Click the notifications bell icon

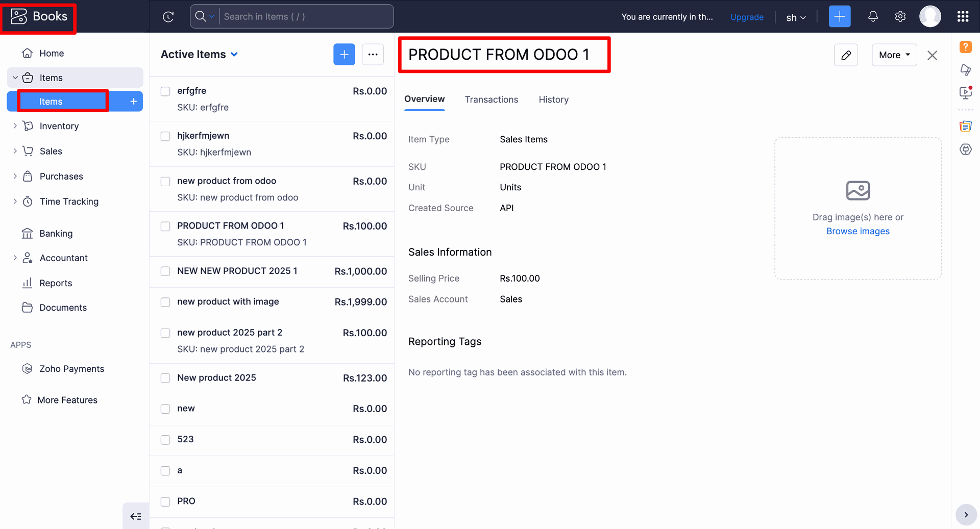873,17
